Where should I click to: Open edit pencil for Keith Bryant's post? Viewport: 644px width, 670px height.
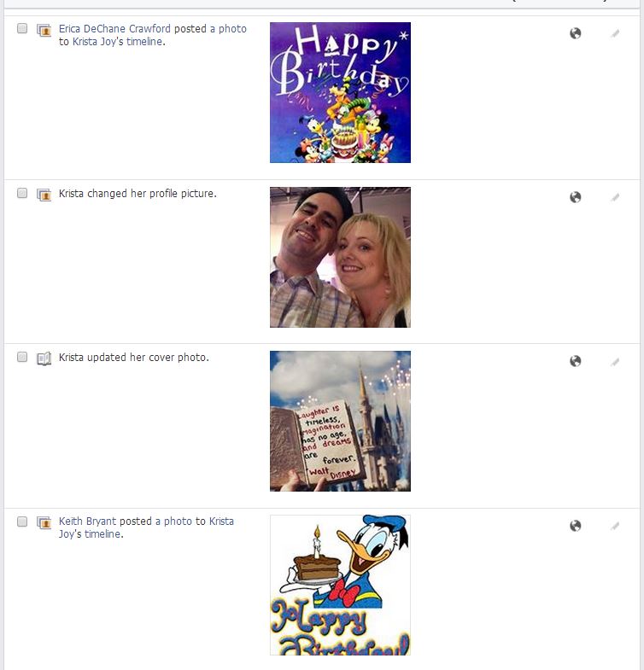615,526
